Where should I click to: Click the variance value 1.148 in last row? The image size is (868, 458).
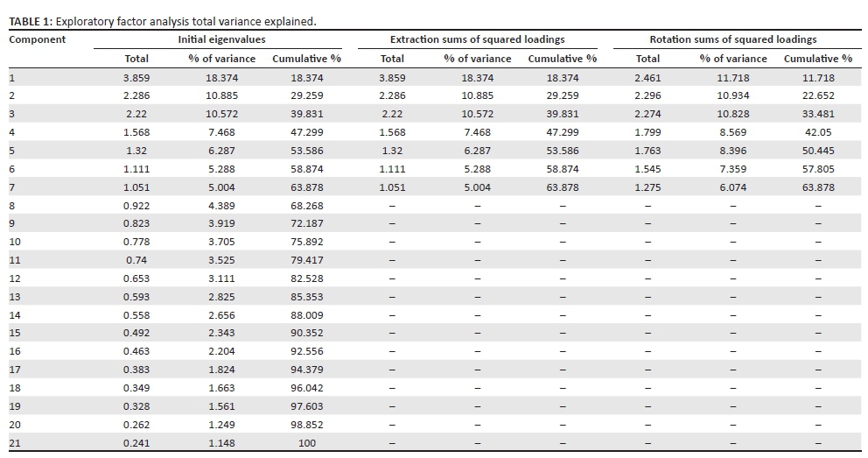coord(221,443)
